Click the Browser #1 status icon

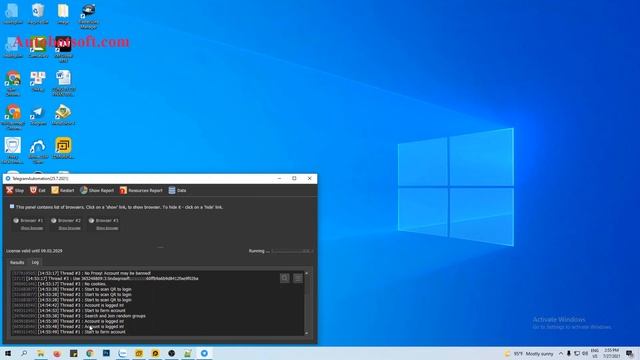16,220
